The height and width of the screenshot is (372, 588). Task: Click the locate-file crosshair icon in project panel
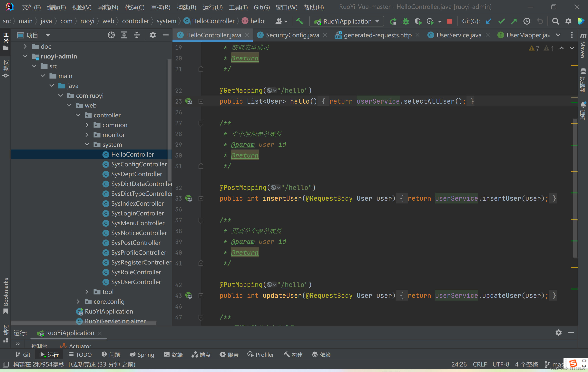[x=111, y=35]
